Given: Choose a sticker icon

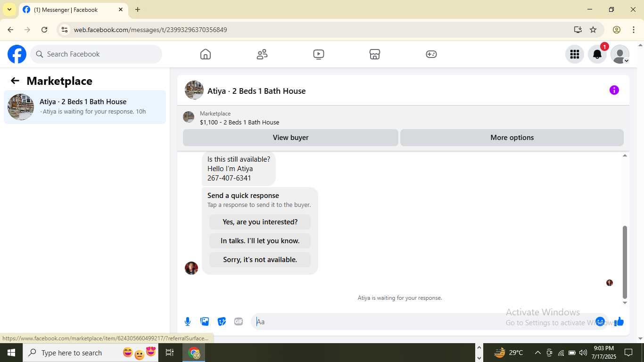Looking at the screenshot, I should click(x=222, y=321).
